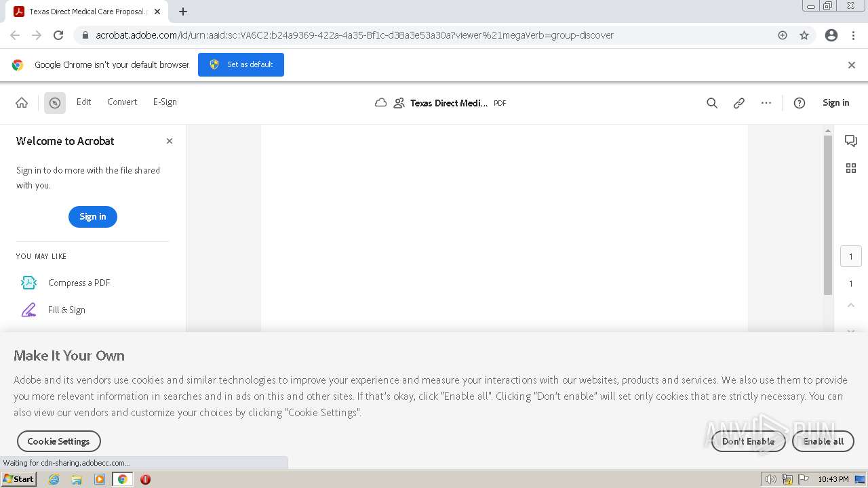
Task: Click the current page number box
Action: pyautogui.click(x=851, y=256)
